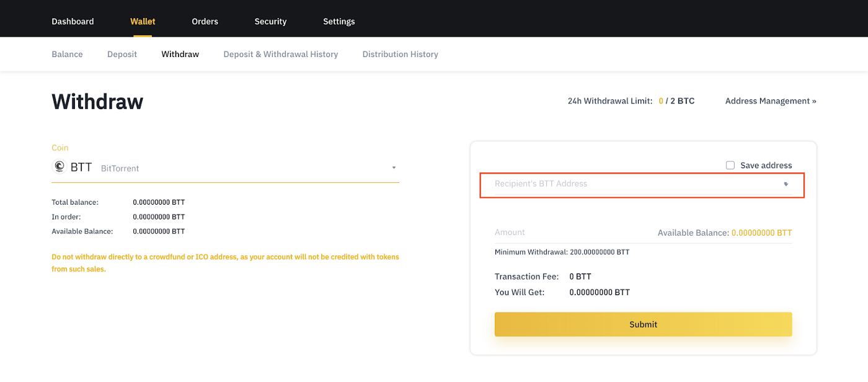The height and width of the screenshot is (382, 868).
Task: Switch to the Balance tab
Action: 67,54
